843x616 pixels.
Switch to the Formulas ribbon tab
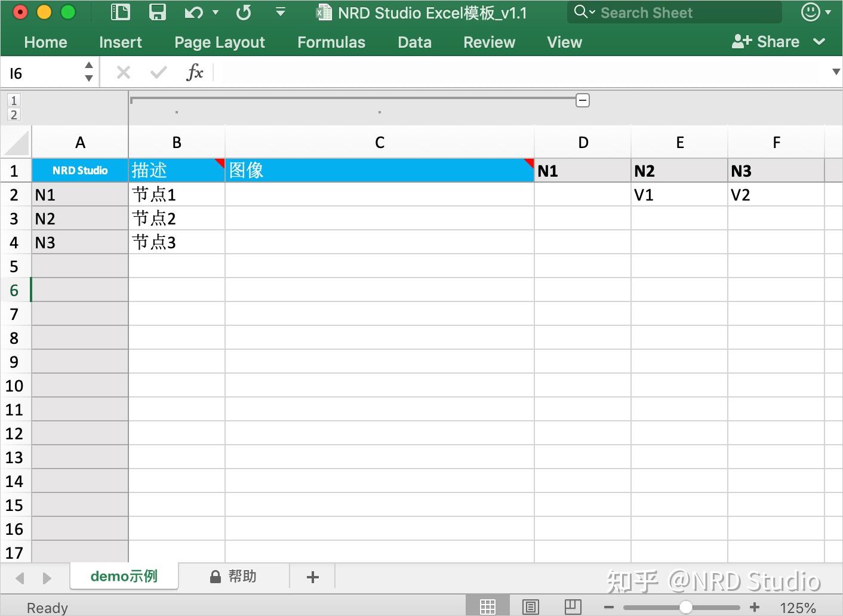click(331, 42)
